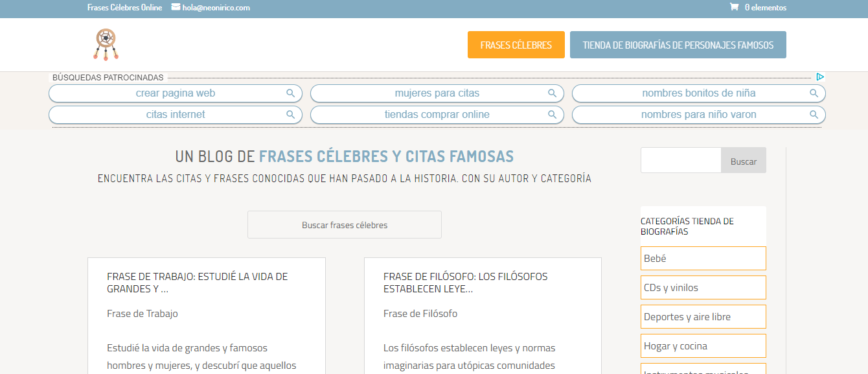Click the search icon for 'nombres bonitos de niña'
868x374 pixels.
pyautogui.click(x=814, y=93)
